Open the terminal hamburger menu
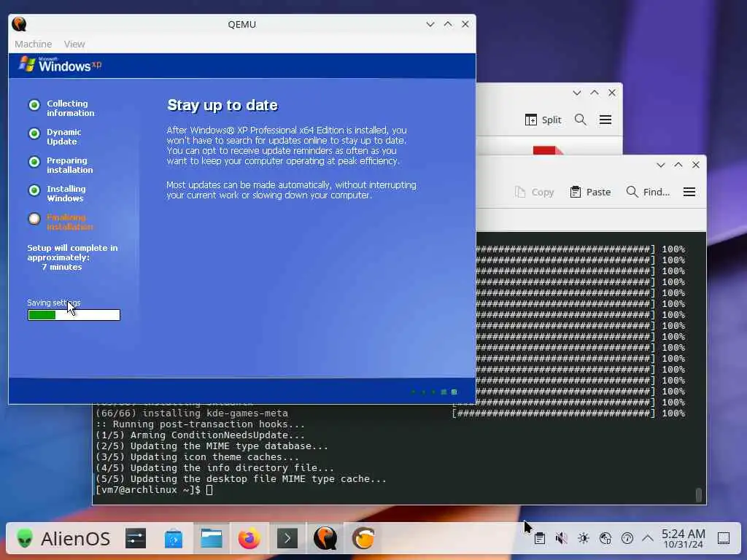This screenshot has height=560, width=747. point(689,192)
